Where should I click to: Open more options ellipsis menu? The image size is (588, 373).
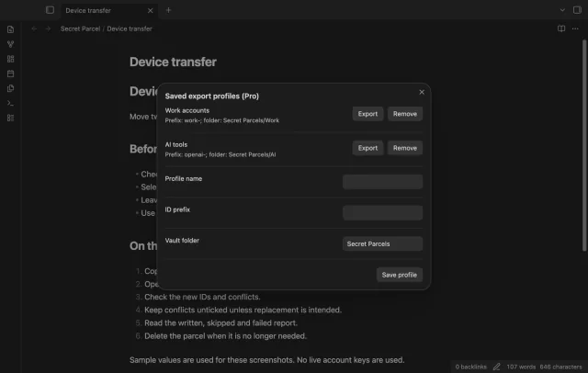575,28
